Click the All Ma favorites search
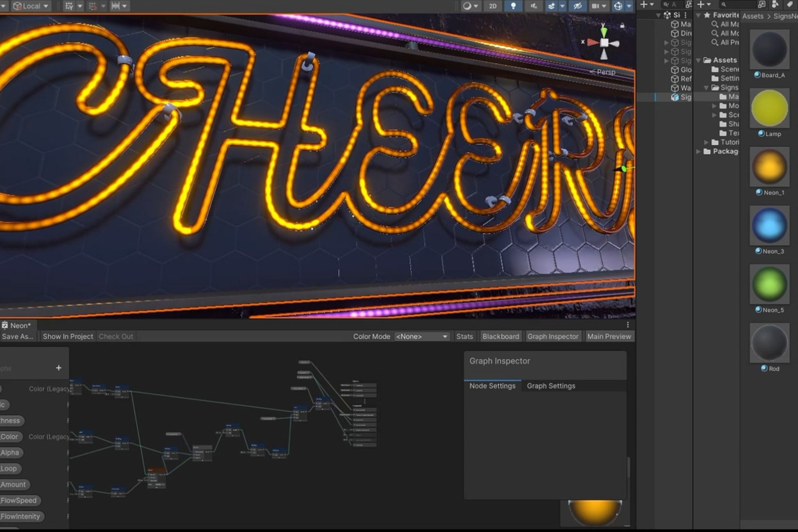Screen dimensions: 798x532 (x=725, y=24)
